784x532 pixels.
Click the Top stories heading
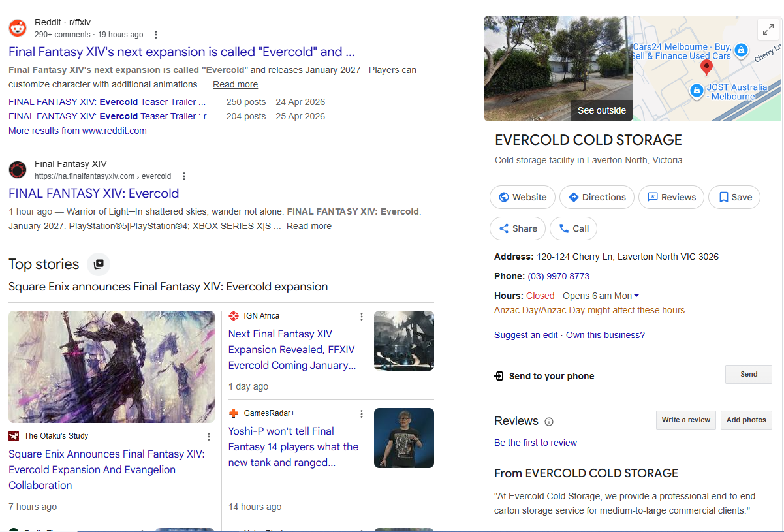(x=44, y=264)
